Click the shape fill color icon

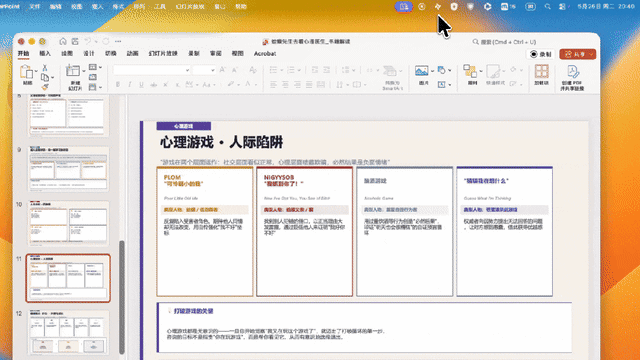tap(513, 70)
